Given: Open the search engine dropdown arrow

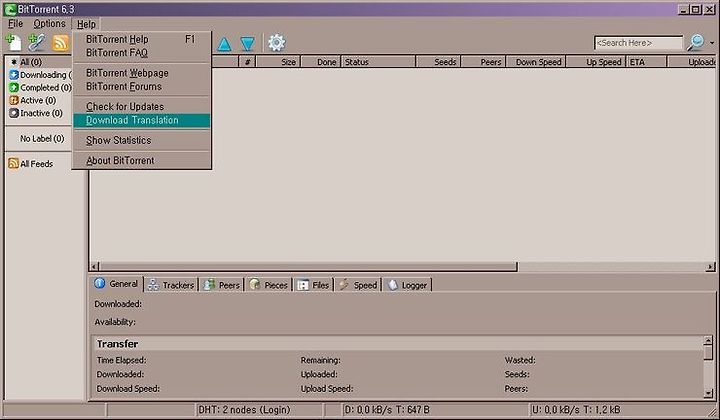Looking at the screenshot, I should click(712, 43).
